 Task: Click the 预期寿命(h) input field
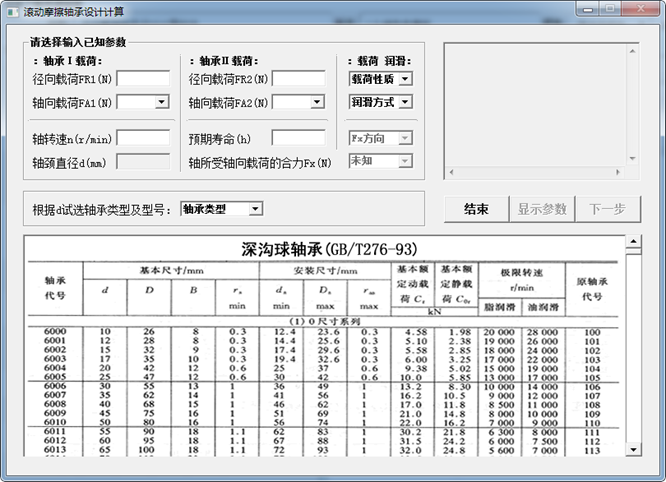(299, 138)
